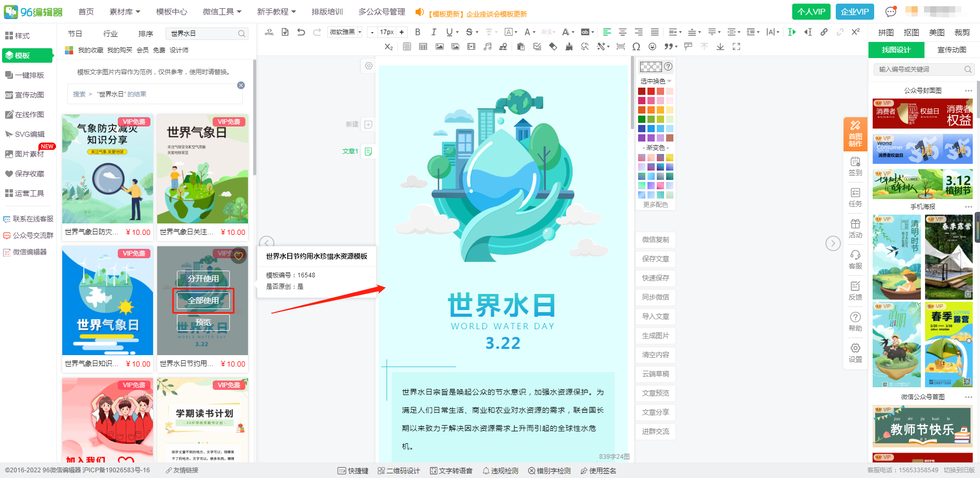Open 首图制作 orange panel button
980x478 pixels.
pos(855,134)
